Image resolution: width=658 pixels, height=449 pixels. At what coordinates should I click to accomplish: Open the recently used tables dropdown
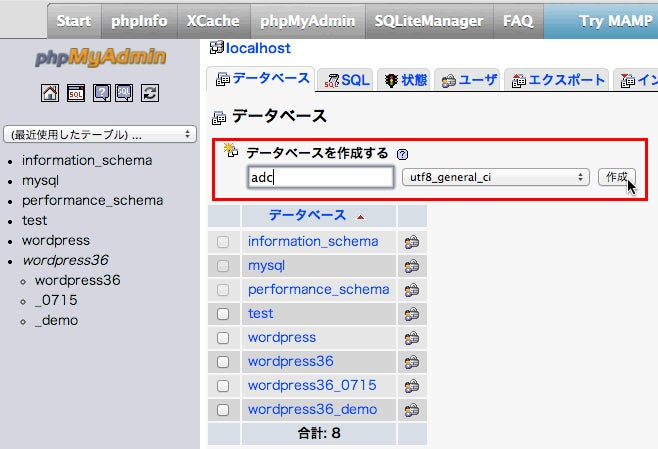[100, 135]
